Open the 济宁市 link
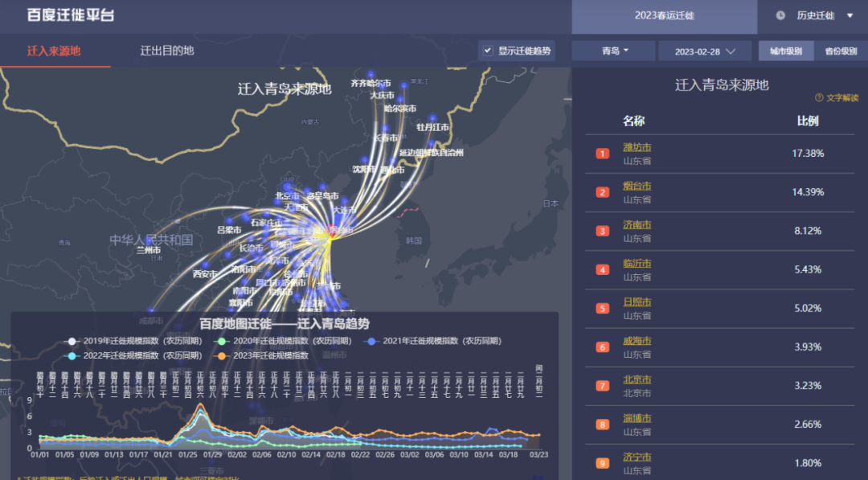 click(x=637, y=457)
